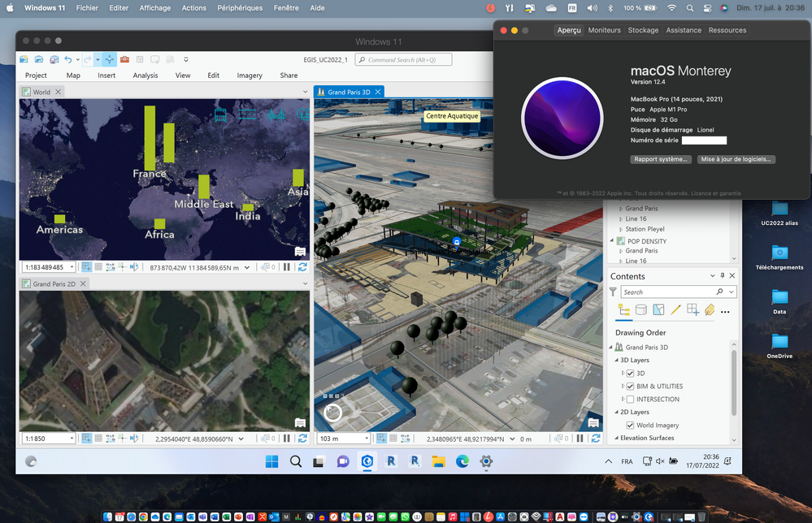Viewport: 812px width, 523px height.
Task: Select the List By Data Source icon in Contents
Action: click(x=640, y=310)
